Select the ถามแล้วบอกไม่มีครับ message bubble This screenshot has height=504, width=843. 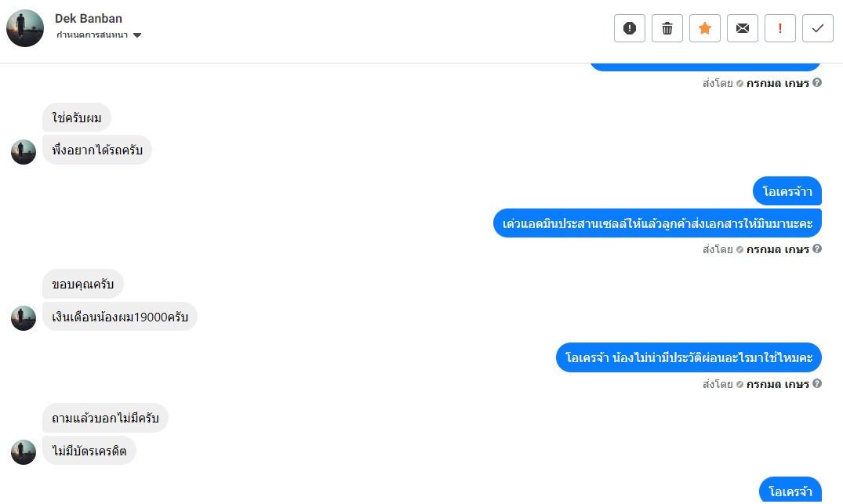(105, 418)
